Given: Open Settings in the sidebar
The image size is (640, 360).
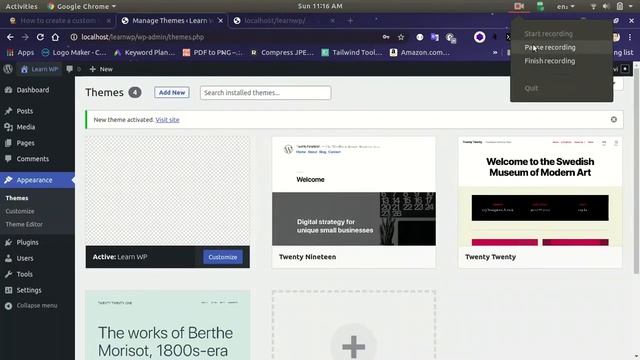Looking at the screenshot, I should pos(29,290).
